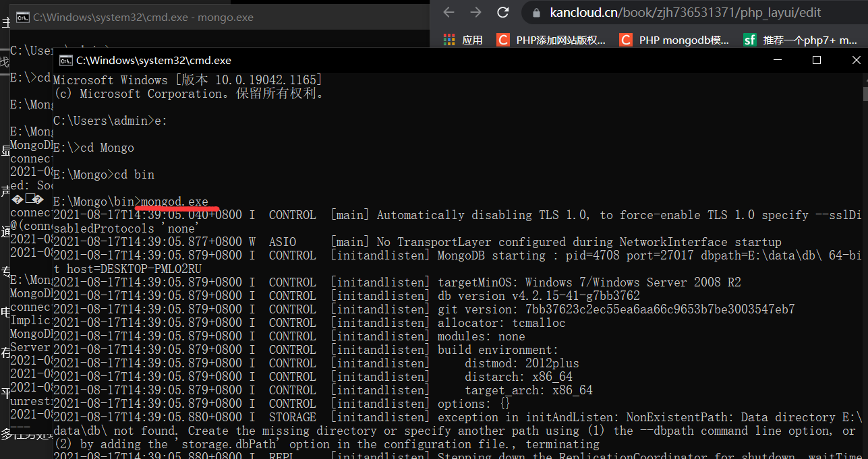Screen dimensions: 868x459
Task: Close the front cmd.exe window
Action: click(855, 61)
